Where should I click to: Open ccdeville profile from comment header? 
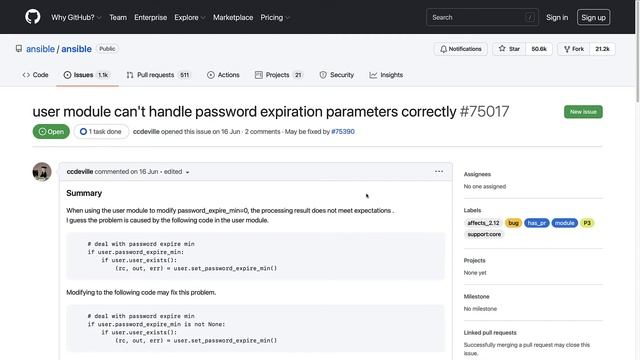(x=80, y=172)
